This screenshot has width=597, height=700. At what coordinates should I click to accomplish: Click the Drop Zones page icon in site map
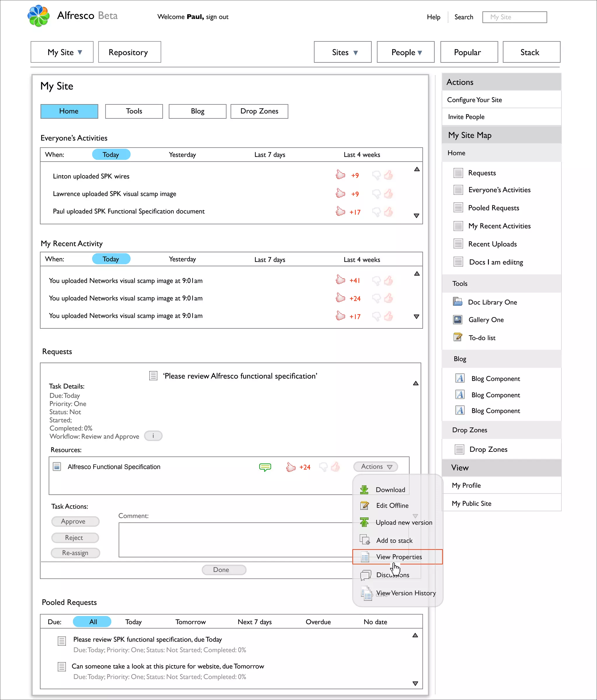[459, 449]
